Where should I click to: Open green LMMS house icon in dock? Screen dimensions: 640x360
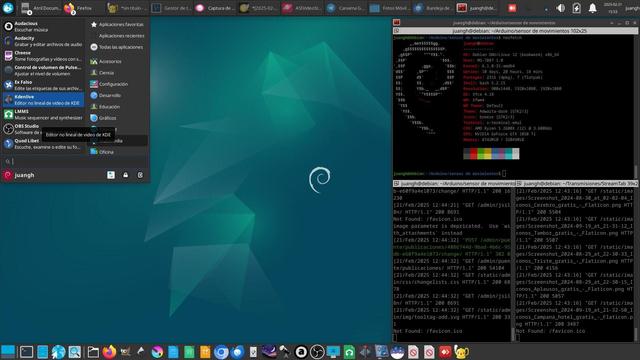[349, 352]
